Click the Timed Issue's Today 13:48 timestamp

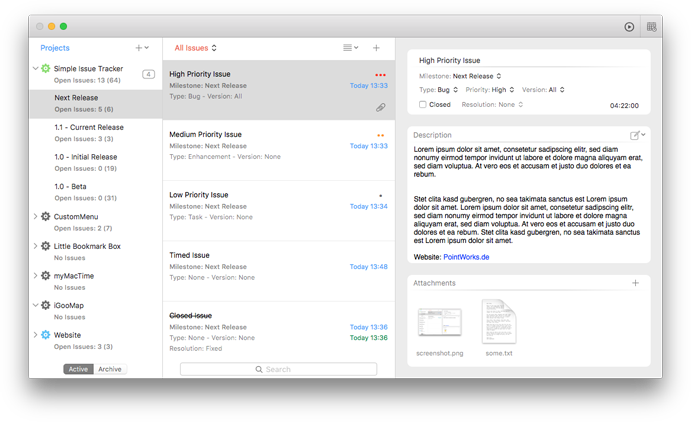tap(368, 267)
